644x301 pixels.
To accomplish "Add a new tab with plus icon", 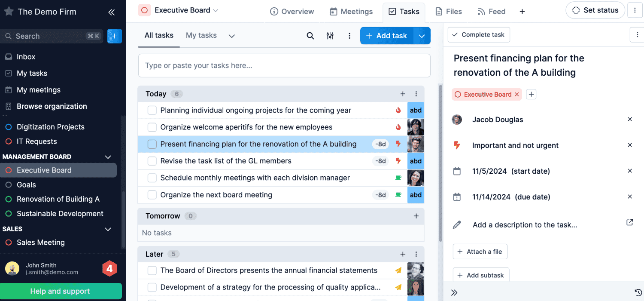I will (x=522, y=12).
